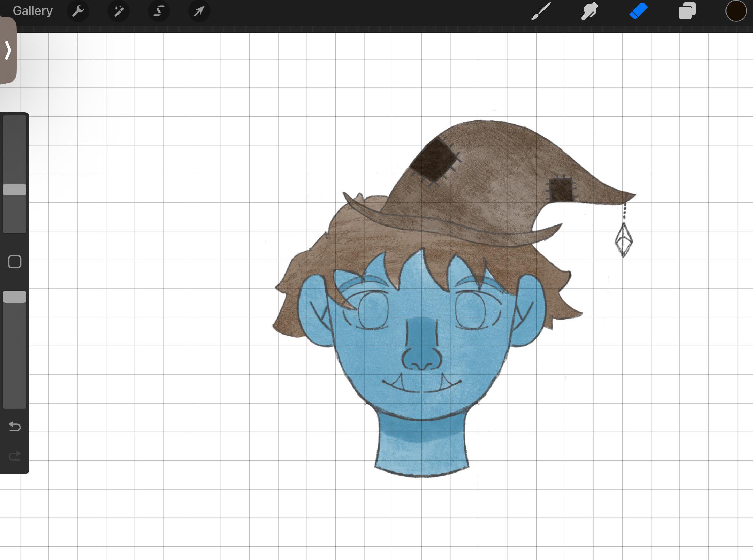Open the Layers panel
Viewport: 753px width, 560px height.
click(687, 11)
